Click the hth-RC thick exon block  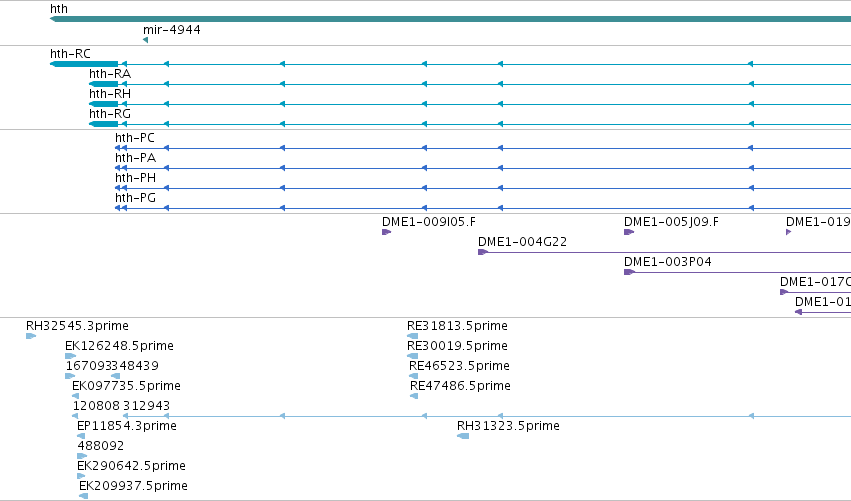coord(84,64)
